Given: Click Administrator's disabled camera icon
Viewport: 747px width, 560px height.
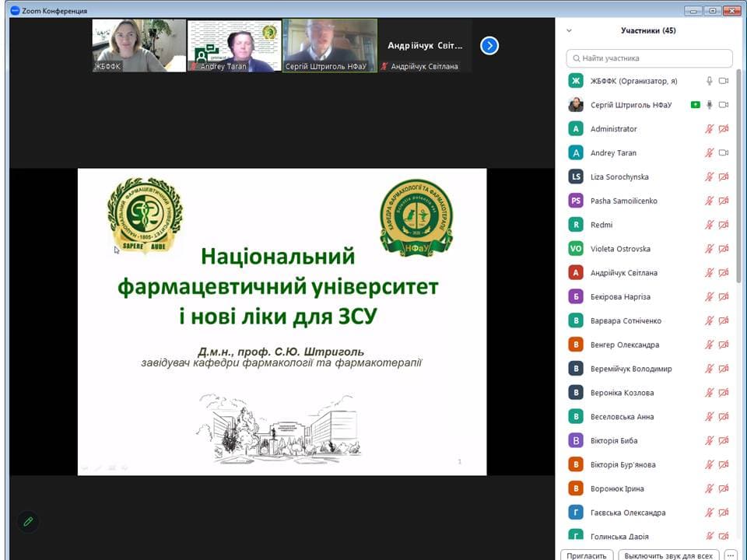Looking at the screenshot, I should coord(724,128).
